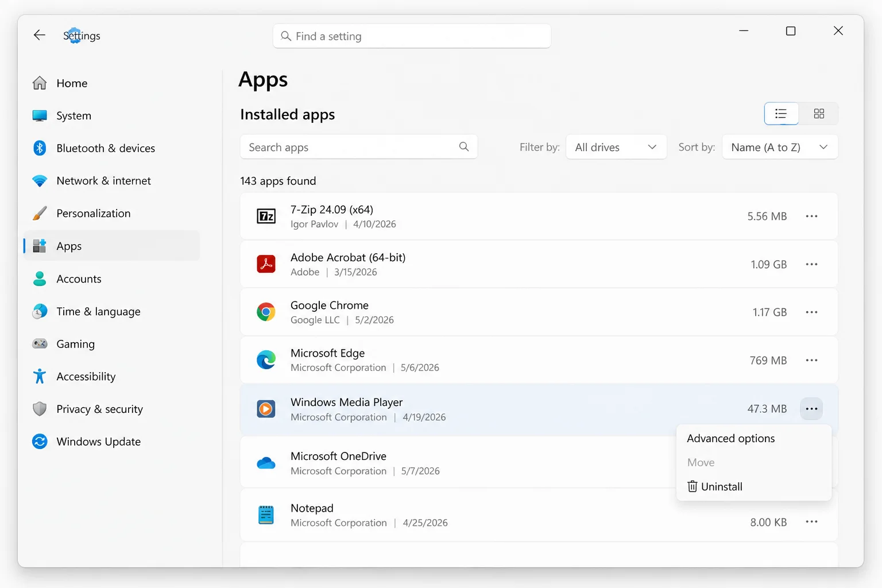The width and height of the screenshot is (882, 588).
Task: Click the Time & language clock icon
Action: (40, 311)
